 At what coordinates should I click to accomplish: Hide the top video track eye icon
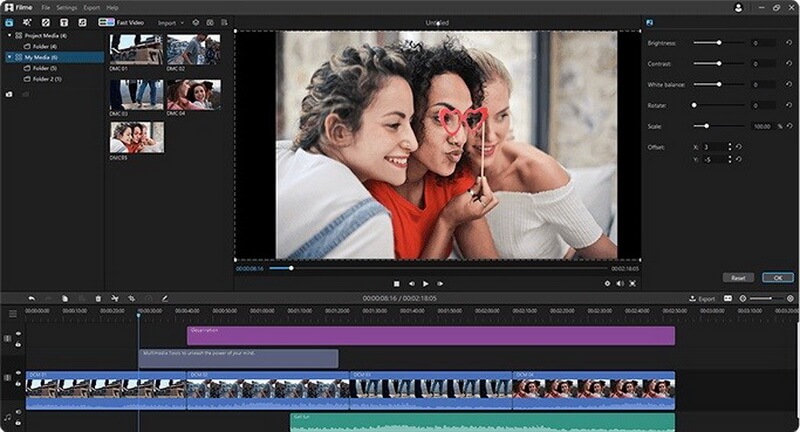point(18,334)
